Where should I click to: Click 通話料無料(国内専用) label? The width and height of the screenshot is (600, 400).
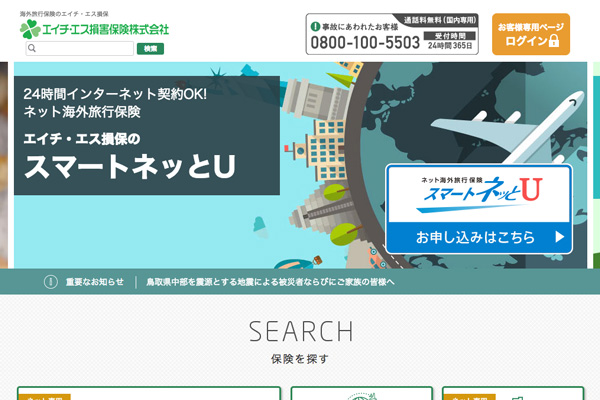tap(440, 20)
